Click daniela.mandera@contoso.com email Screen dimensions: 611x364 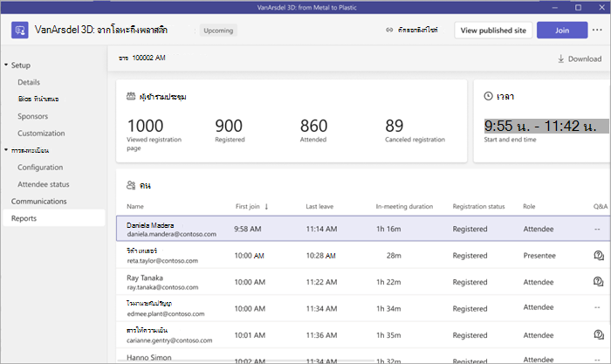click(171, 234)
